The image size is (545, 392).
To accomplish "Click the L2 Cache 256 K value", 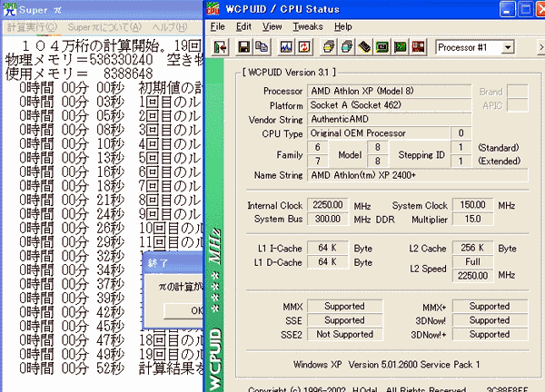I will click(x=472, y=248).
